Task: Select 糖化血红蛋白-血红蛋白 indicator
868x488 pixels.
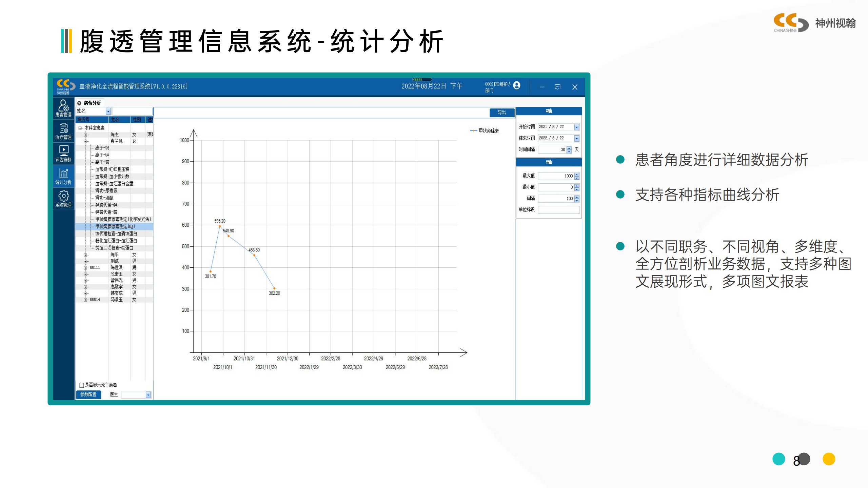Action: (x=116, y=241)
